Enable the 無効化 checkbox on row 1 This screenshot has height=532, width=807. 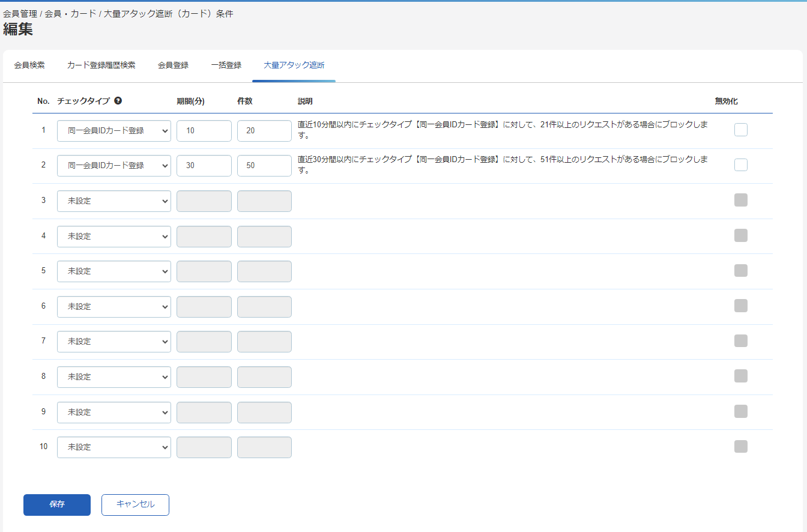point(740,129)
